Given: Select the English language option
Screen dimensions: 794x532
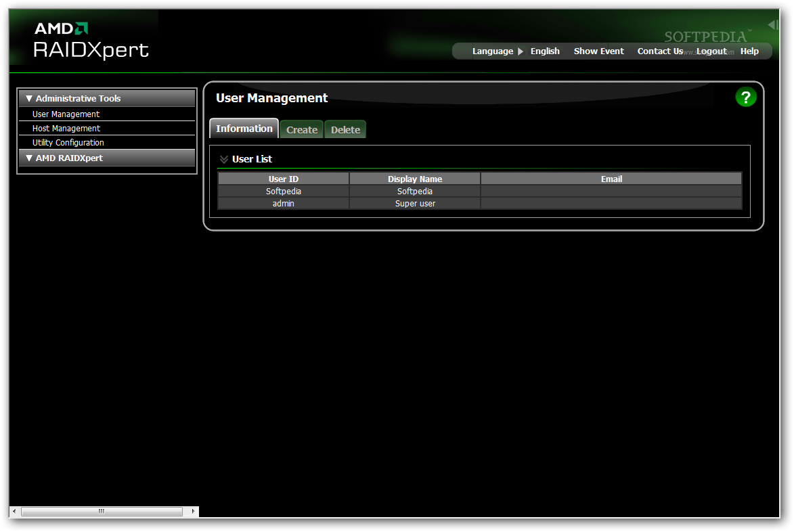Looking at the screenshot, I should pos(545,51).
